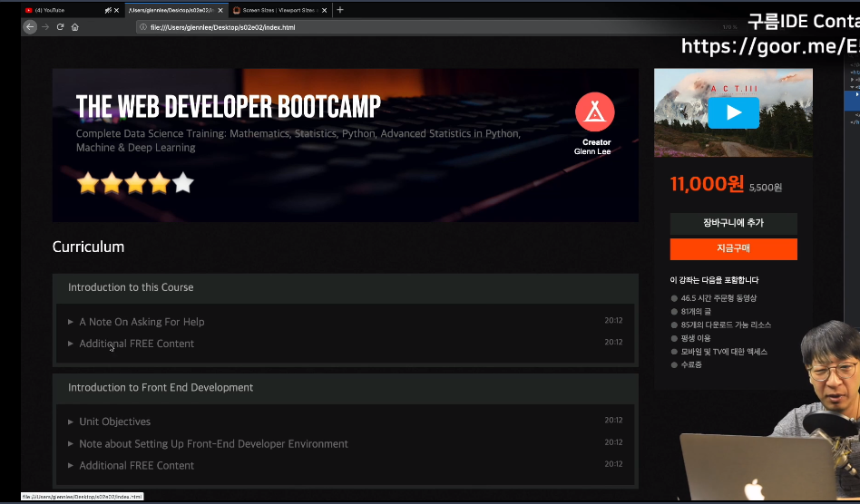Click the orange 지금구매 button
Viewport: 860px width, 504px height.
(733, 248)
